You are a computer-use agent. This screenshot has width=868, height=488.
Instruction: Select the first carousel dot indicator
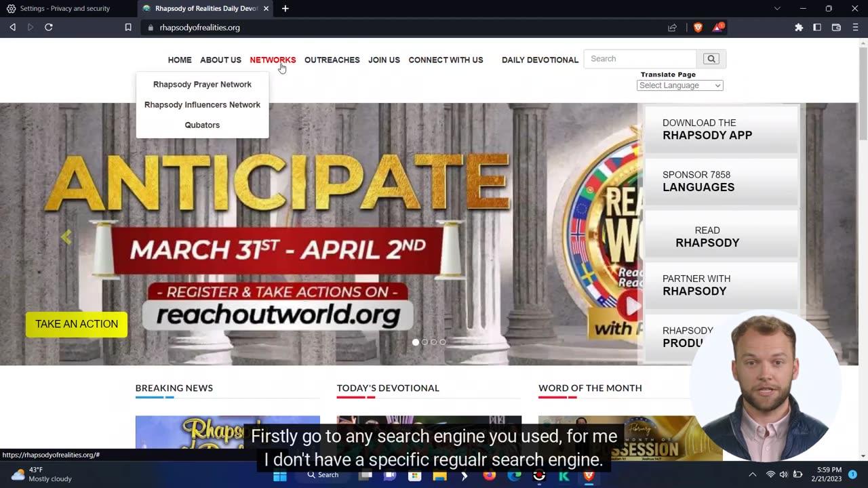[416, 342]
